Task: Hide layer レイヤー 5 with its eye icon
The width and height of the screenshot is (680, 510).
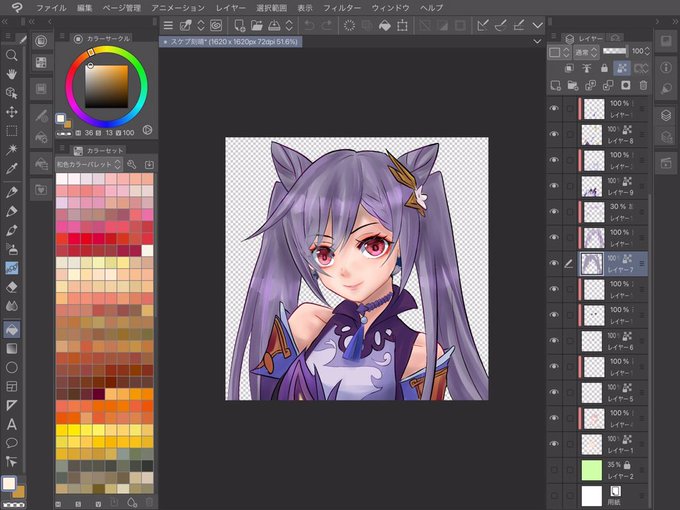Action: point(554,392)
